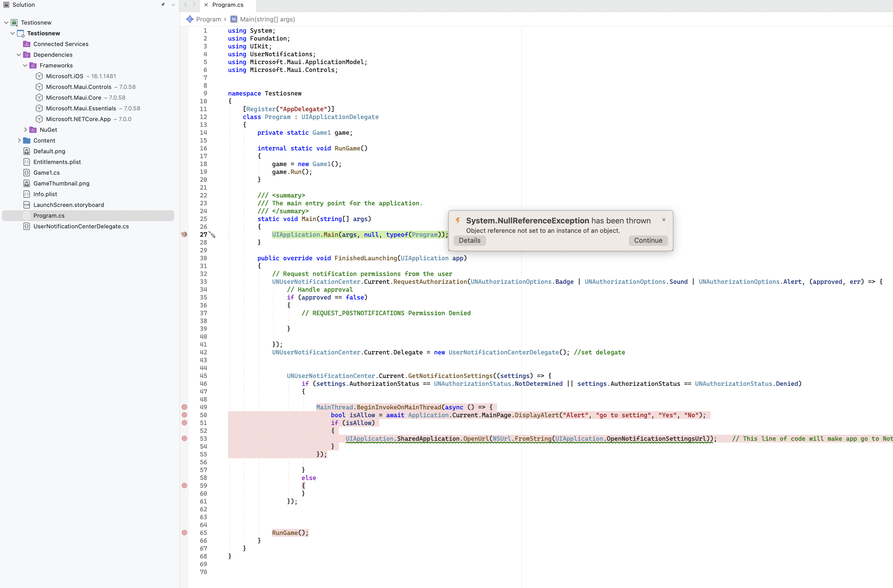Click the current execution marker on line 27
The height and width of the screenshot is (588, 893).
click(184, 235)
